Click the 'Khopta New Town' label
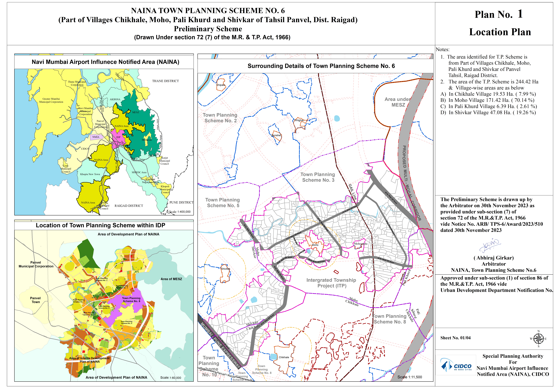The height and width of the screenshot is (392, 554). (90, 174)
